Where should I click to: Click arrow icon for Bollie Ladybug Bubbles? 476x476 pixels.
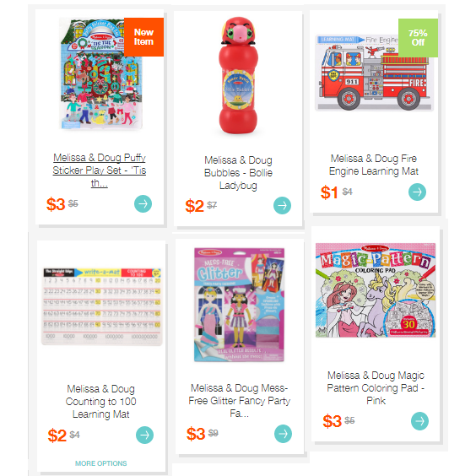(x=282, y=206)
